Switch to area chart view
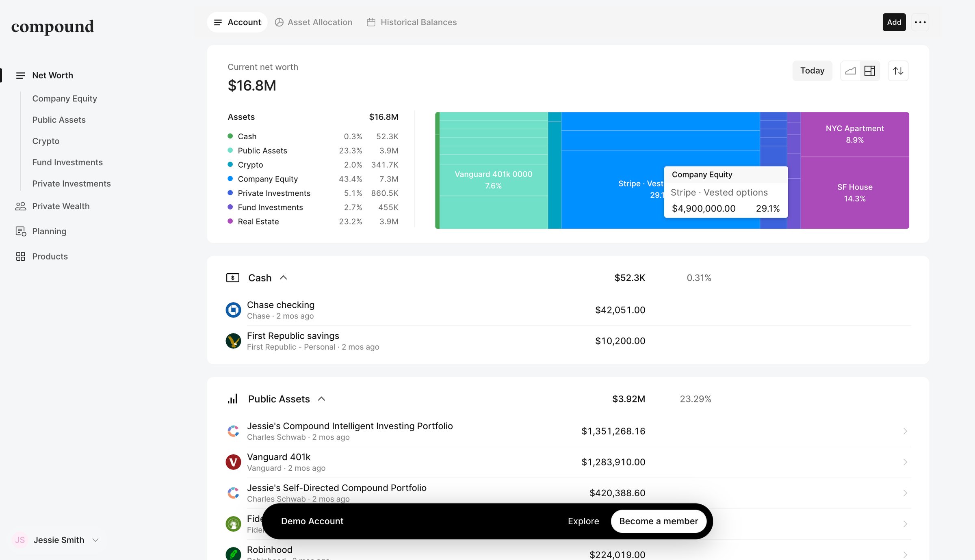 point(850,71)
